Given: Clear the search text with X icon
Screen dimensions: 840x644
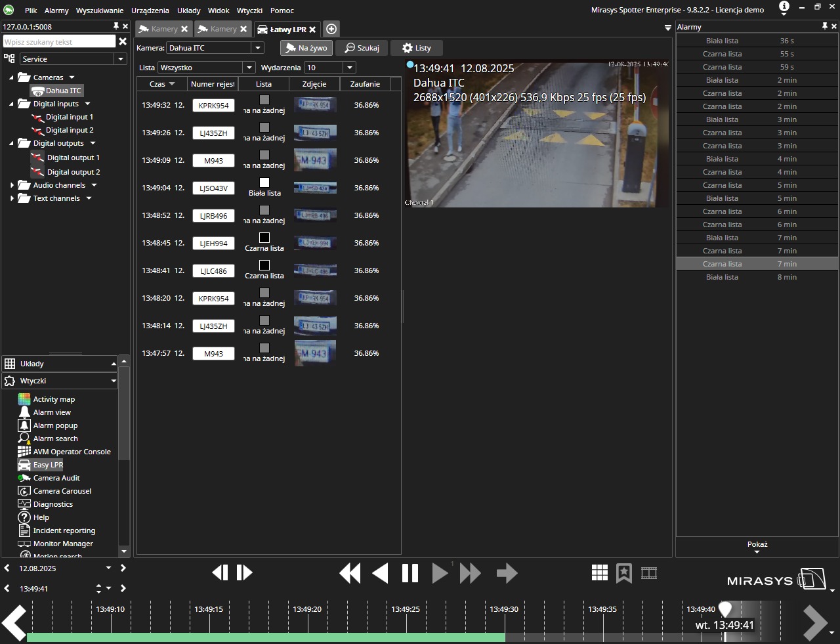Looking at the screenshot, I should [123, 41].
